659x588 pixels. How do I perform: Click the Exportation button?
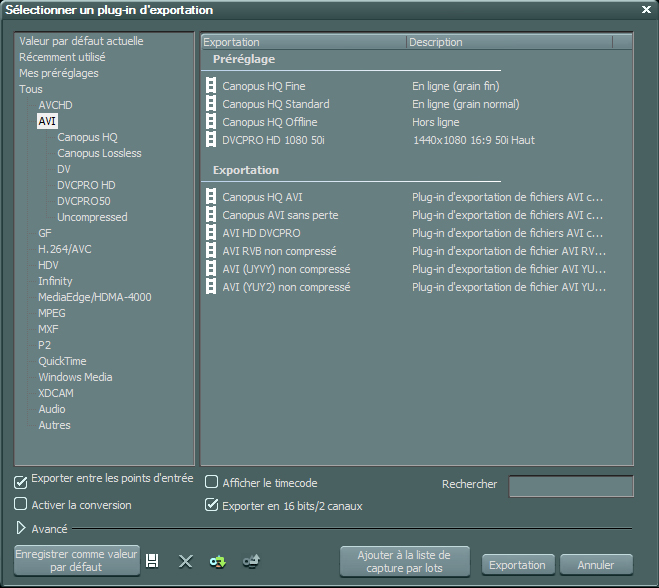pos(518,564)
